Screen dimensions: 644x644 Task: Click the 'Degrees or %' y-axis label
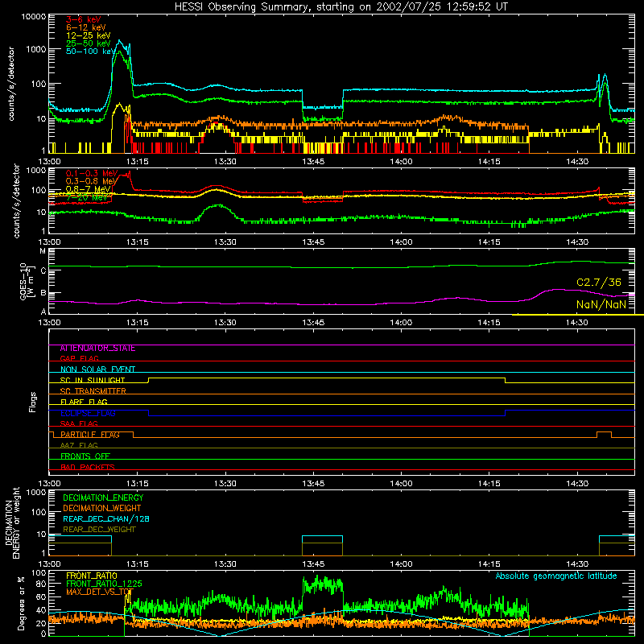click(21, 604)
